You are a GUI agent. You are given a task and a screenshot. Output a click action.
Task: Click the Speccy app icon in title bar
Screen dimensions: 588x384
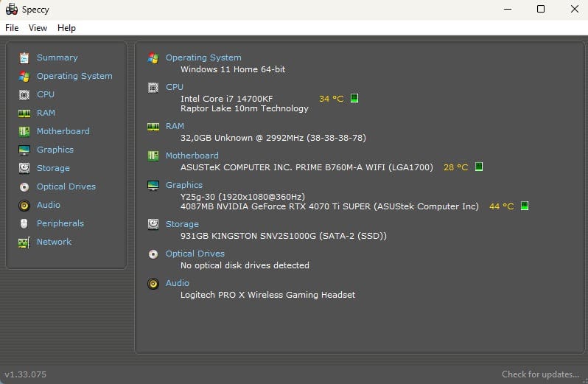(12, 10)
